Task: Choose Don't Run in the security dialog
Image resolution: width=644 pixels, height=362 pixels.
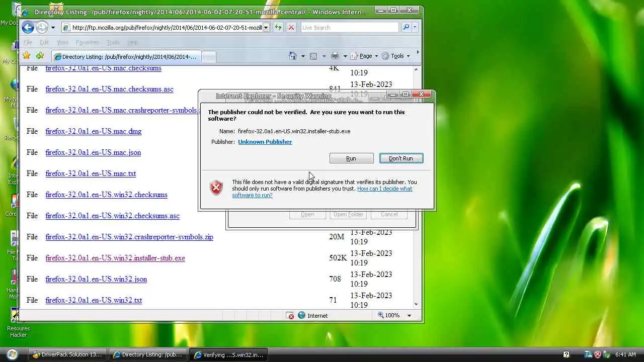Action: coord(401,158)
